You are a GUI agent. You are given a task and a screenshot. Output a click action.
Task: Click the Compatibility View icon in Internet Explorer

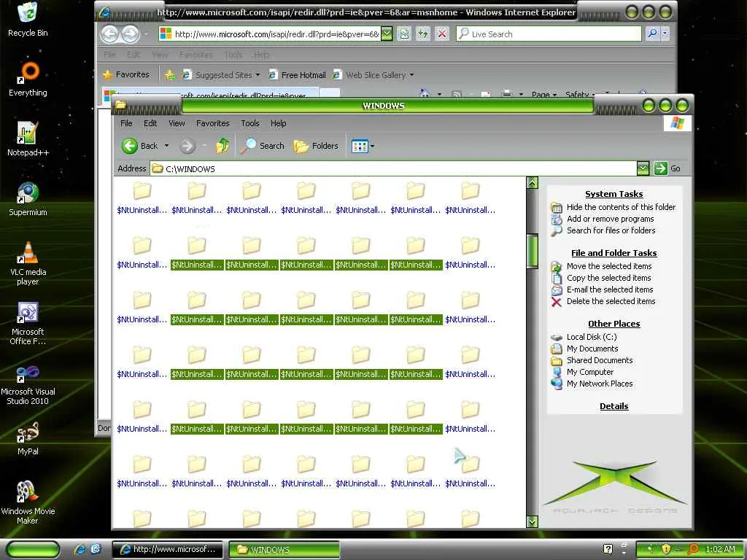coord(403,34)
